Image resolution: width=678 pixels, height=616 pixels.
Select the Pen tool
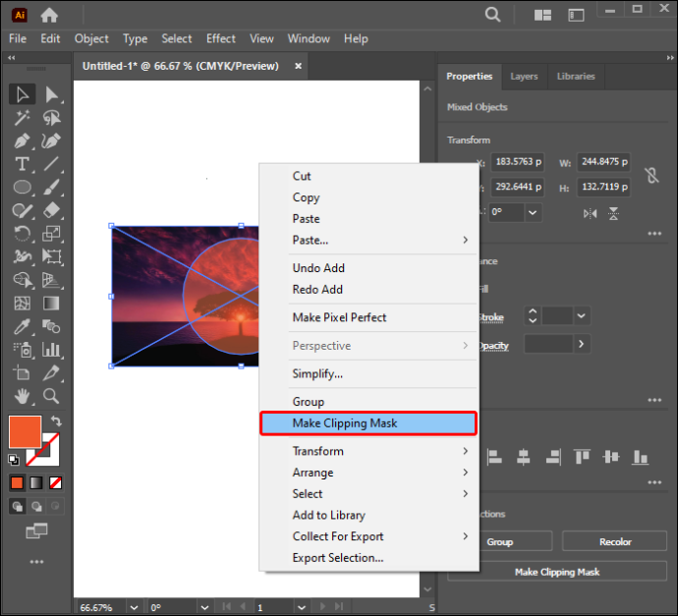tap(22, 140)
